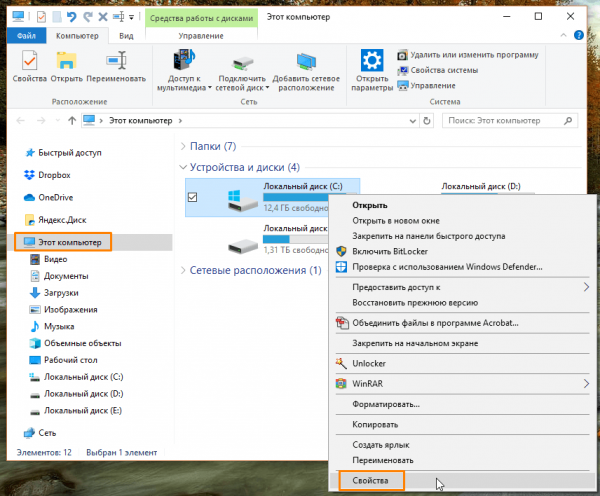This screenshot has width=600, height=496.
Task: Click Управление in Система group
Action: (x=426, y=86)
